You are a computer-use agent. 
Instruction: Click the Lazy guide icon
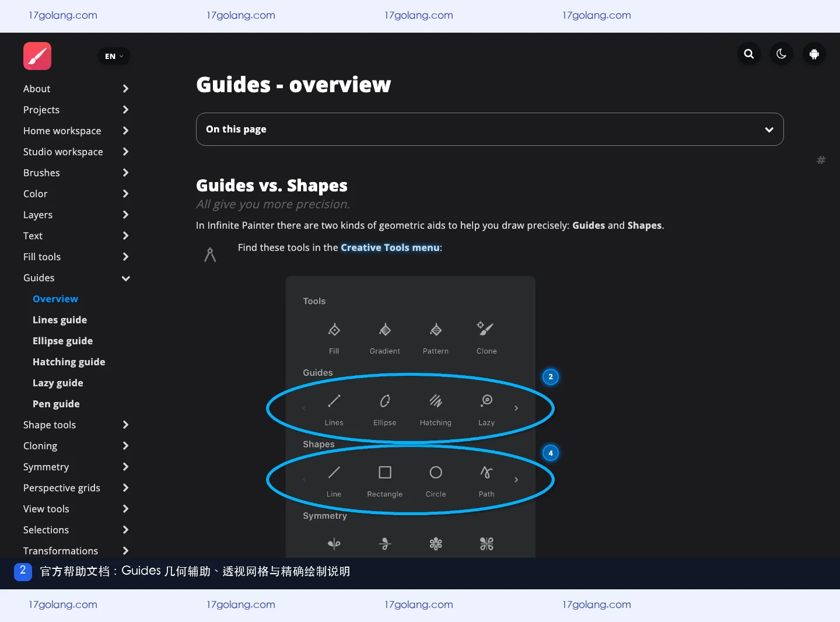tap(487, 401)
